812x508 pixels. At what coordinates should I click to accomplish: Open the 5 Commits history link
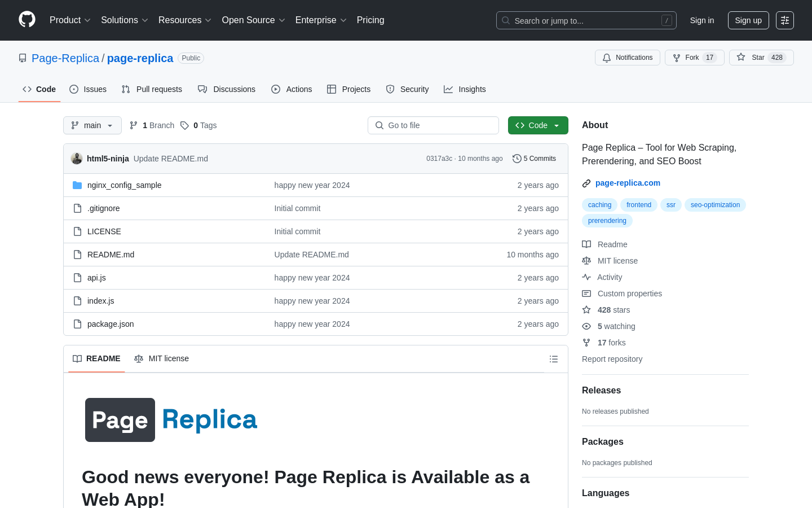click(534, 159)
